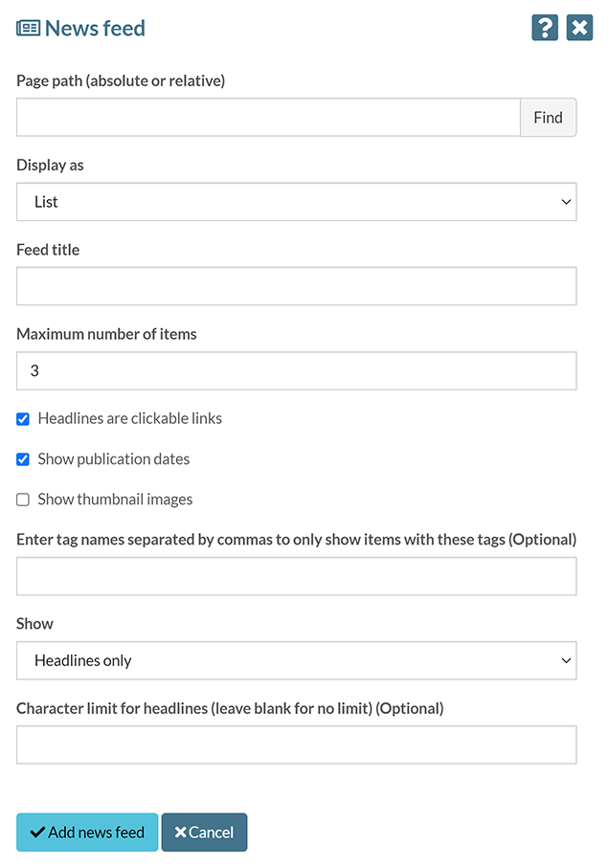Enable Show thumbnail images checkbox
The height and width of the screenshot is (868, 609).
[23, 500]
